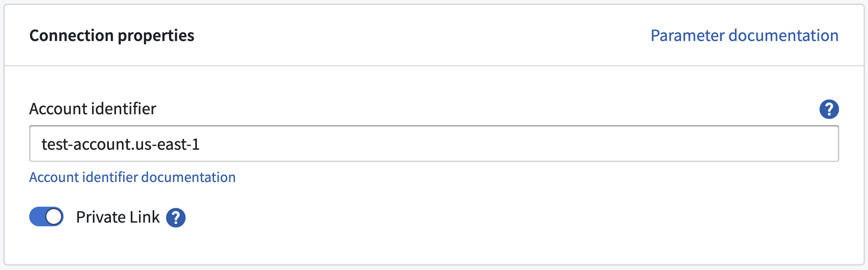The image size is (868, 270).
Task: Click the blue question mark near Account identifier
Action: [829, 109]
